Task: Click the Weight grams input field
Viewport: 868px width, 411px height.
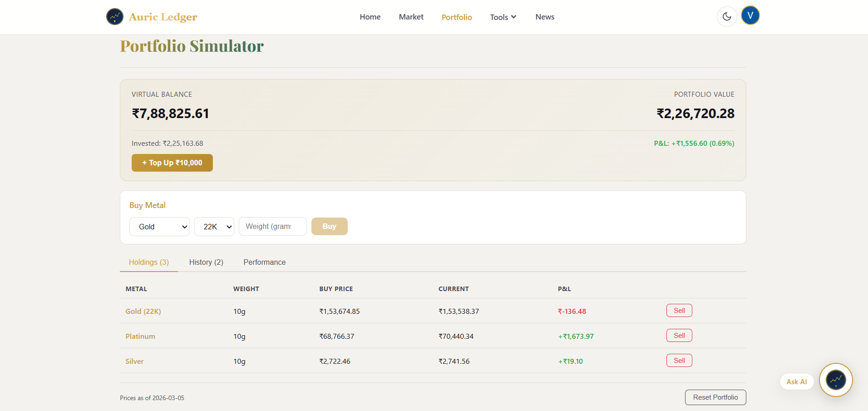Action: (x=272, y=226)
